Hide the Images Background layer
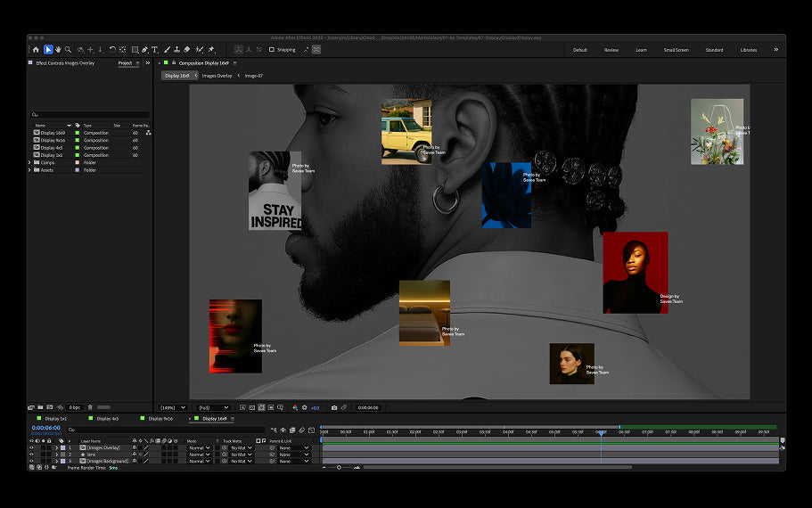 pos(31,461)
